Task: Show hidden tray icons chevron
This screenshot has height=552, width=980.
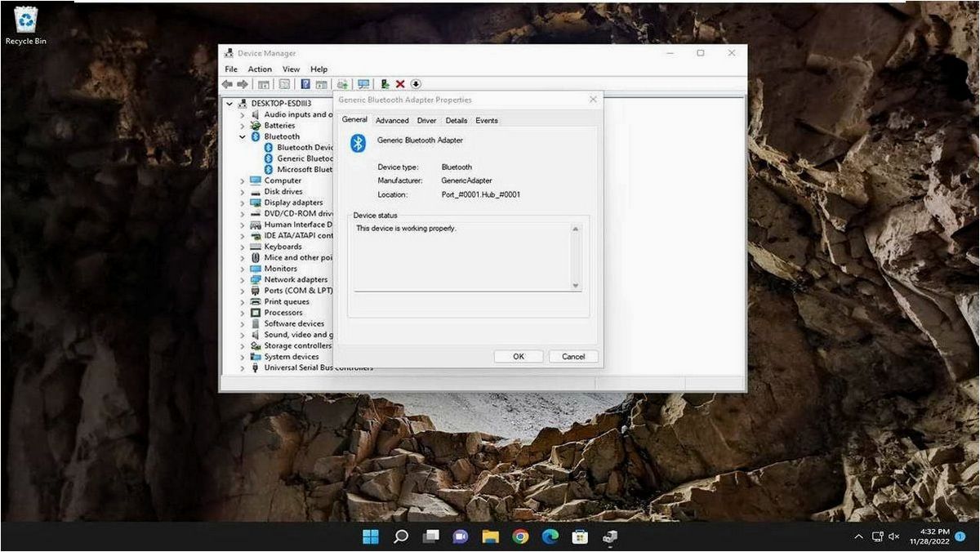Action: (x=858, y=536)
